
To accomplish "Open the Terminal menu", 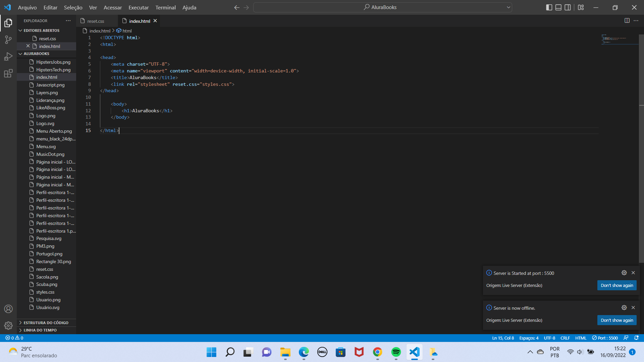I will (165, 7).
